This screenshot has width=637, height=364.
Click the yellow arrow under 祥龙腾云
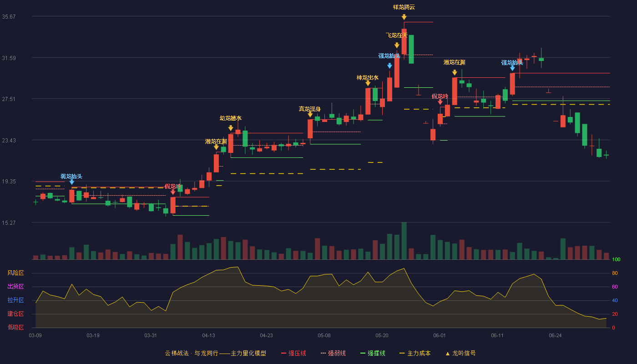pyautogui.click(x=404, y=17)
